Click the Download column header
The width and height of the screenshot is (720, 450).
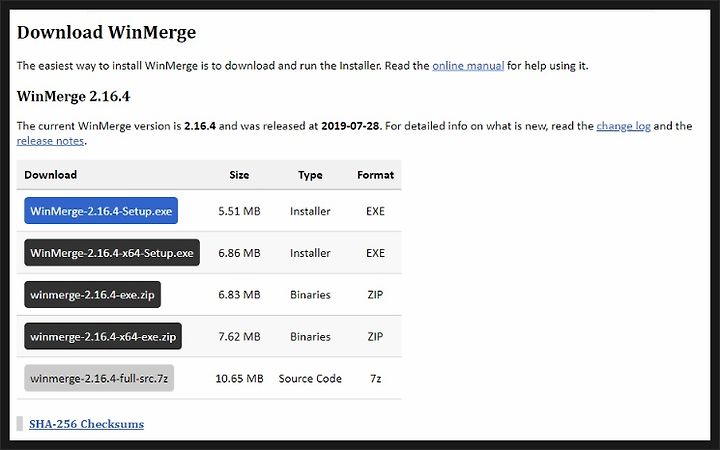51,175
